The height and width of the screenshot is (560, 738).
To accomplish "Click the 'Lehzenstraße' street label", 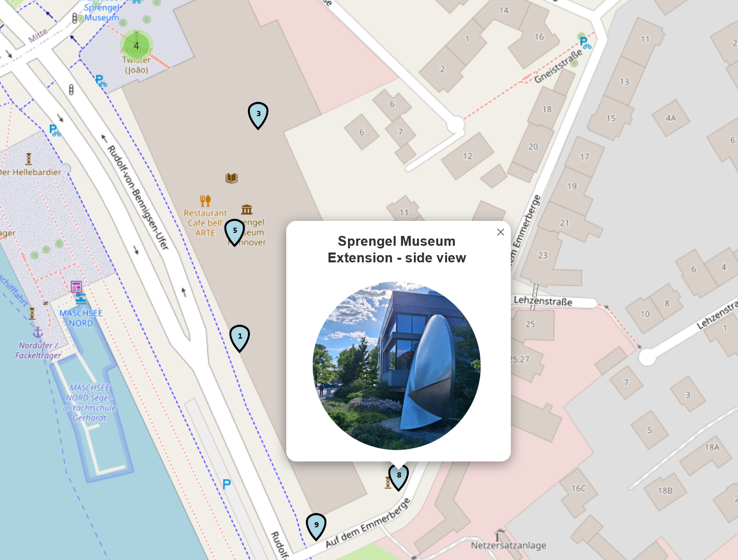I will click(x=543, y=301).
